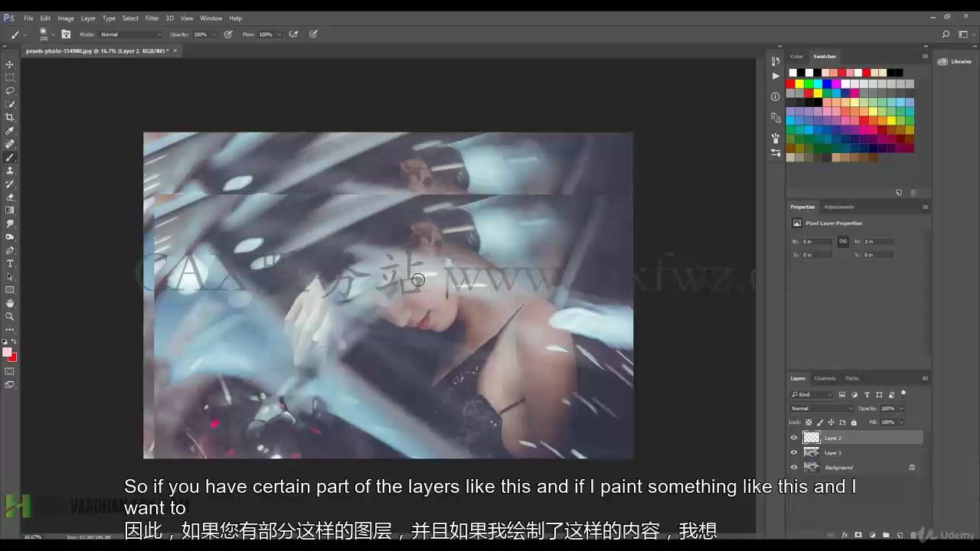Open the Filter menu
980x551 pixels.
(x=152, y=18)
